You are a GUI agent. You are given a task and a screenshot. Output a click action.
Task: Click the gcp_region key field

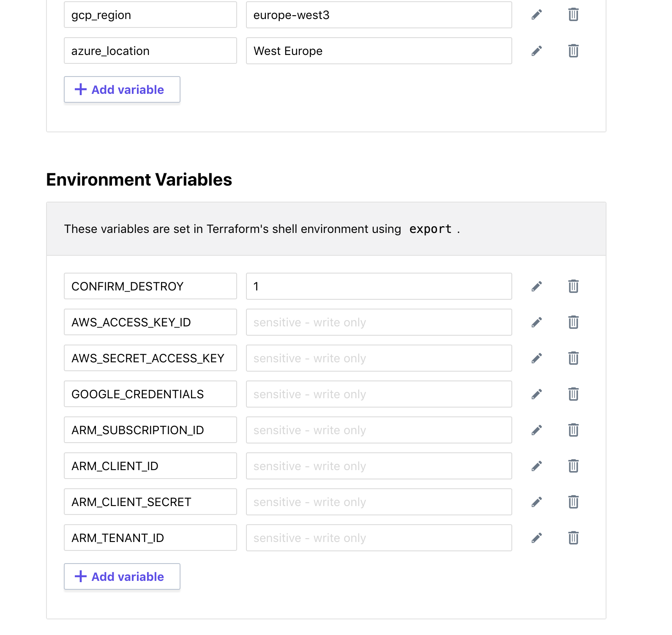point(150,15)
